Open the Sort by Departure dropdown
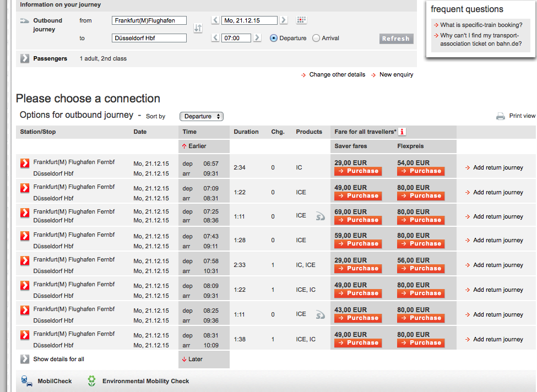This screenshot has height=392, width=537. tap(202, 116)
